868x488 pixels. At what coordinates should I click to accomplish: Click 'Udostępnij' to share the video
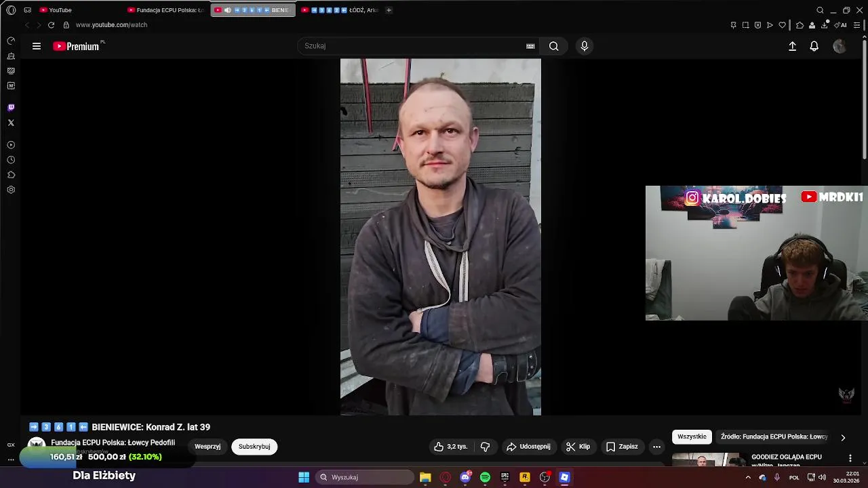tap(528, 447)
